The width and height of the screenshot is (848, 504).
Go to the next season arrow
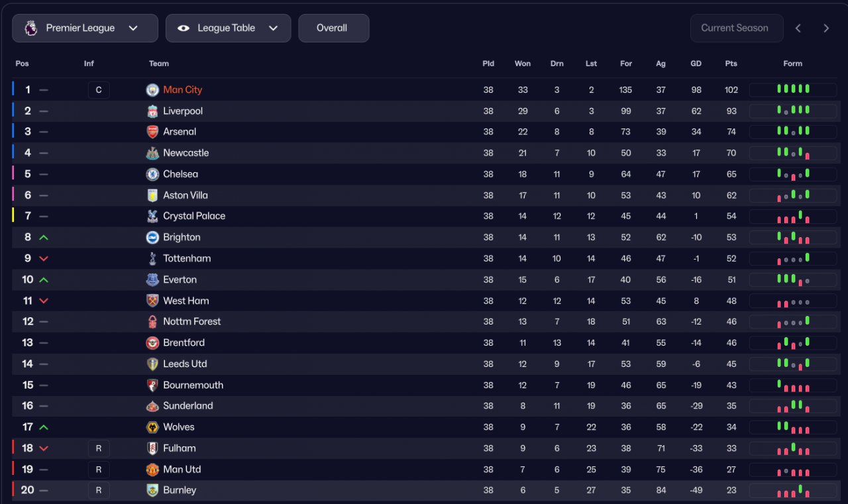826,28
